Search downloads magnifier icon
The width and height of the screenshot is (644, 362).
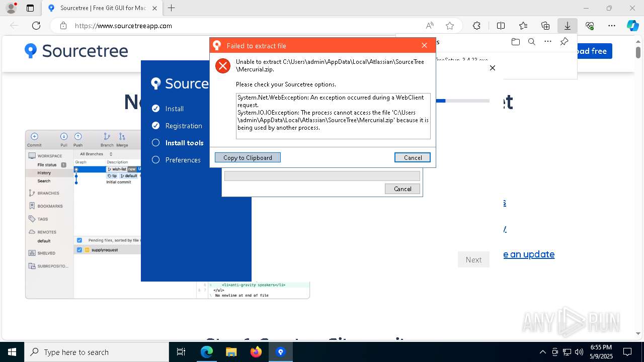coord(531,42)
